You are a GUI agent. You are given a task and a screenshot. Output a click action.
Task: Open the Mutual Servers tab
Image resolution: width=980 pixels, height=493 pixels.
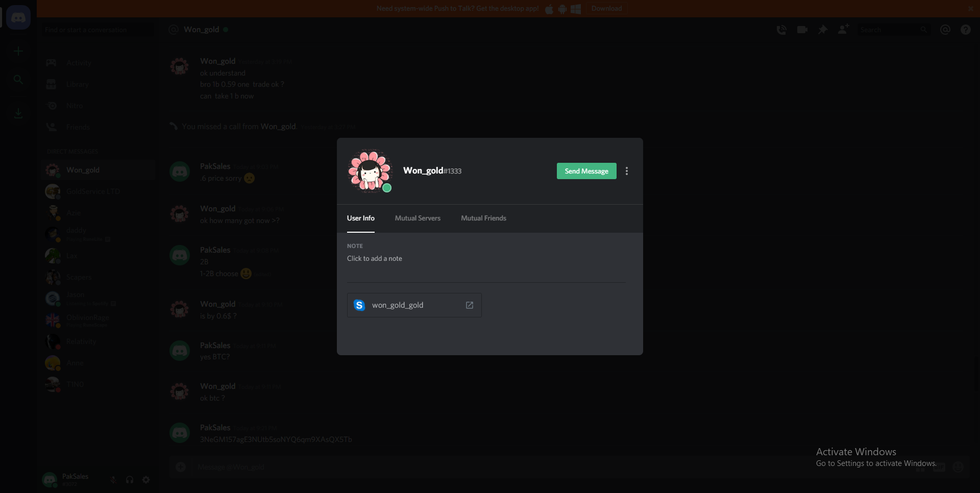coord(418,218)
